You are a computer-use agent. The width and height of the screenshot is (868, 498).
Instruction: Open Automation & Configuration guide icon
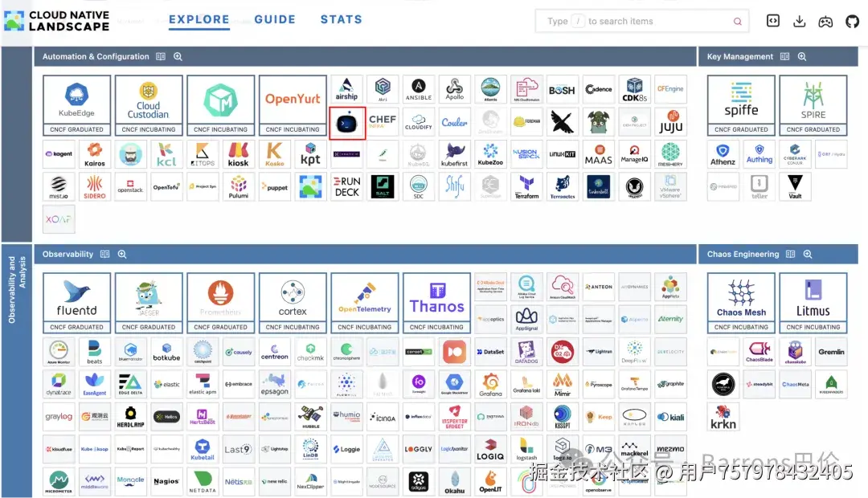point(161,56)
